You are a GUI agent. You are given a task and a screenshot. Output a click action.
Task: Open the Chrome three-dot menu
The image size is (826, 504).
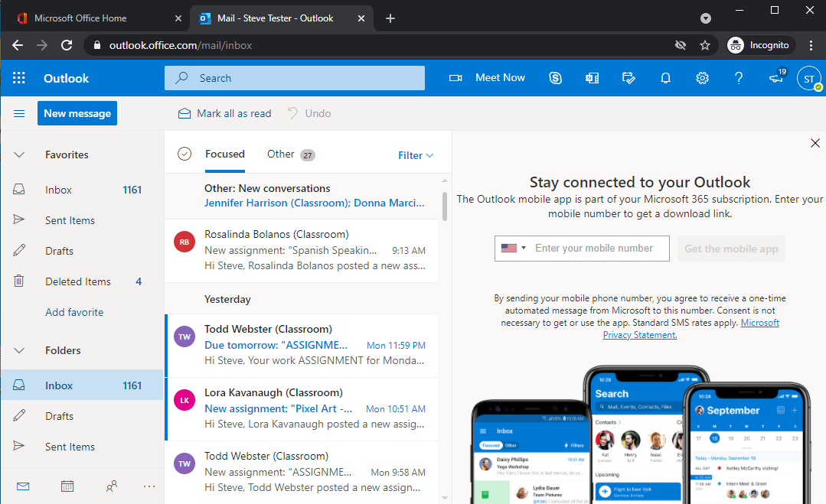[811, 45]
